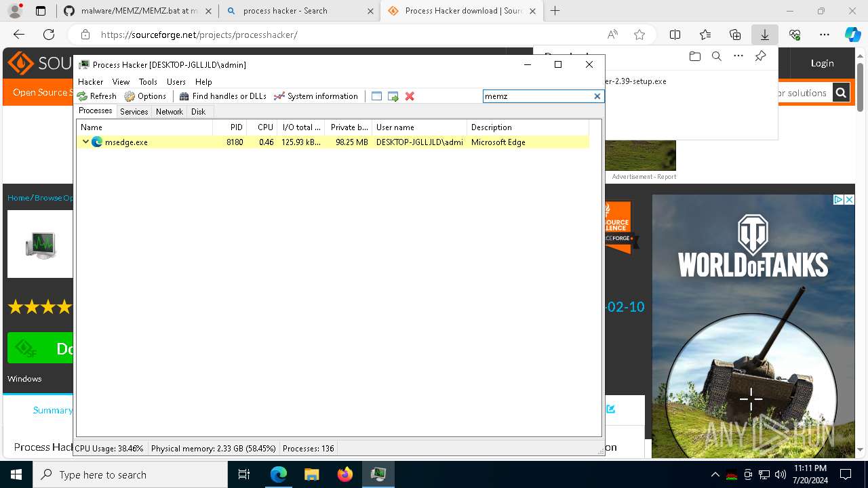Image resolution: width=868 pixels, height=488 pixels.
Task: Open Edge split screen icon
Action: coord(675,35)
